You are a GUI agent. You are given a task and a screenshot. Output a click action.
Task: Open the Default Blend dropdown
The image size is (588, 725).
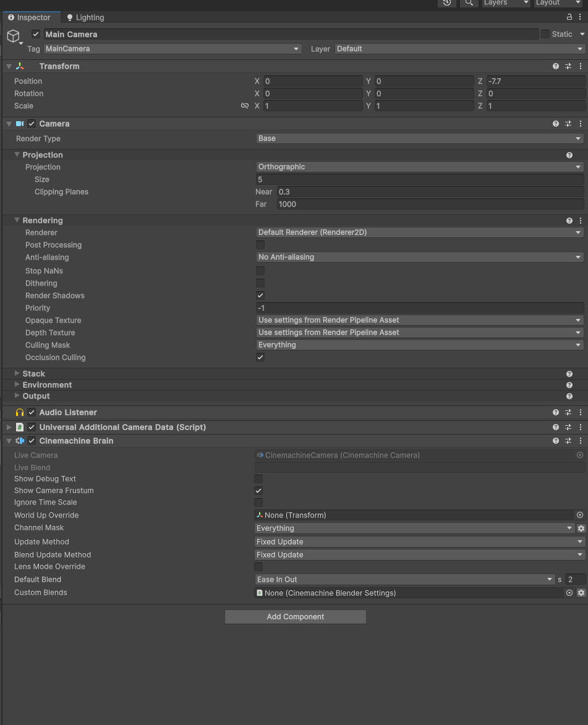(x=402, y=579)
